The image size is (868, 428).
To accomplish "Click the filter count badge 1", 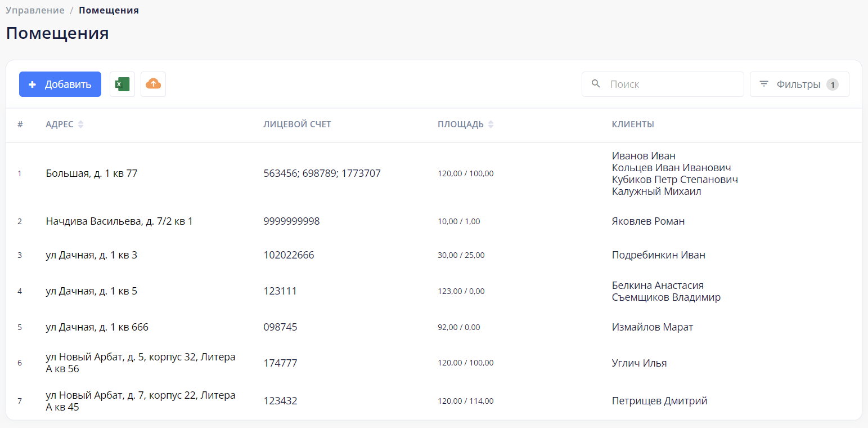I will click(833, 84).
